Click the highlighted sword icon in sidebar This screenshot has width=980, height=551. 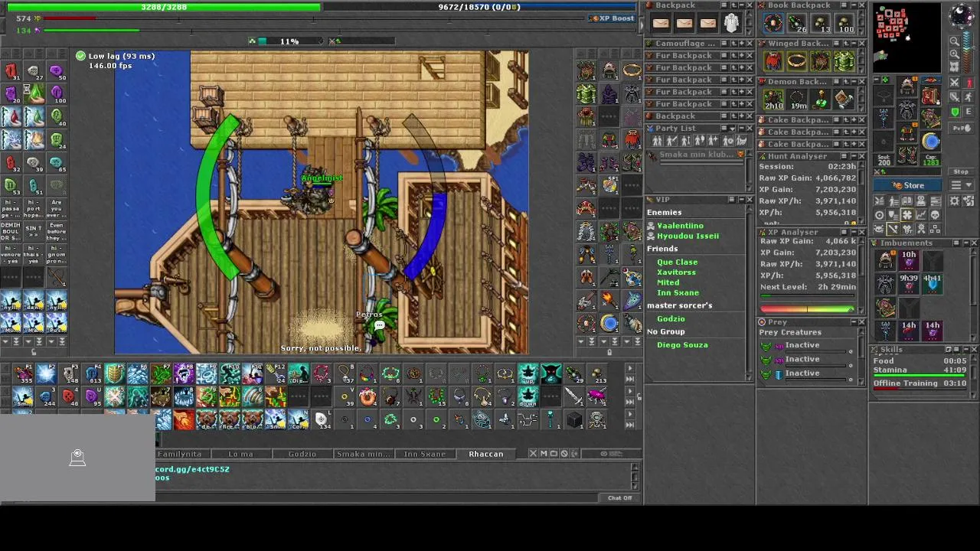893,228
